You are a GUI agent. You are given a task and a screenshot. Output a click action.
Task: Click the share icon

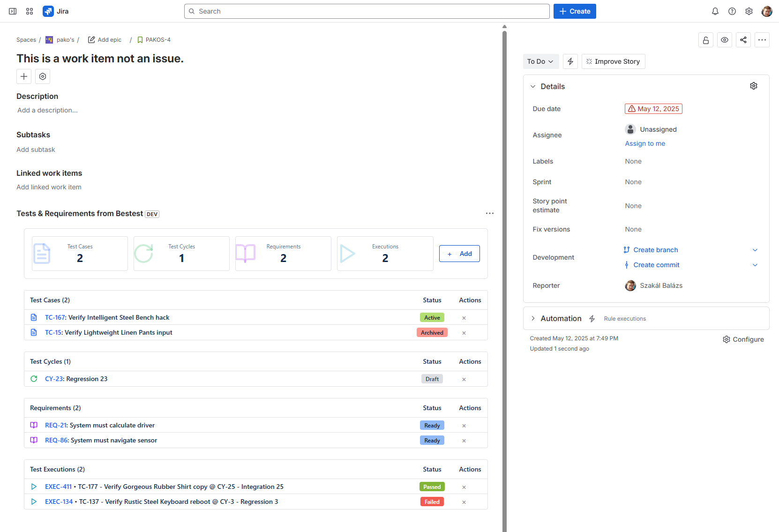click(x=743, y=40)
